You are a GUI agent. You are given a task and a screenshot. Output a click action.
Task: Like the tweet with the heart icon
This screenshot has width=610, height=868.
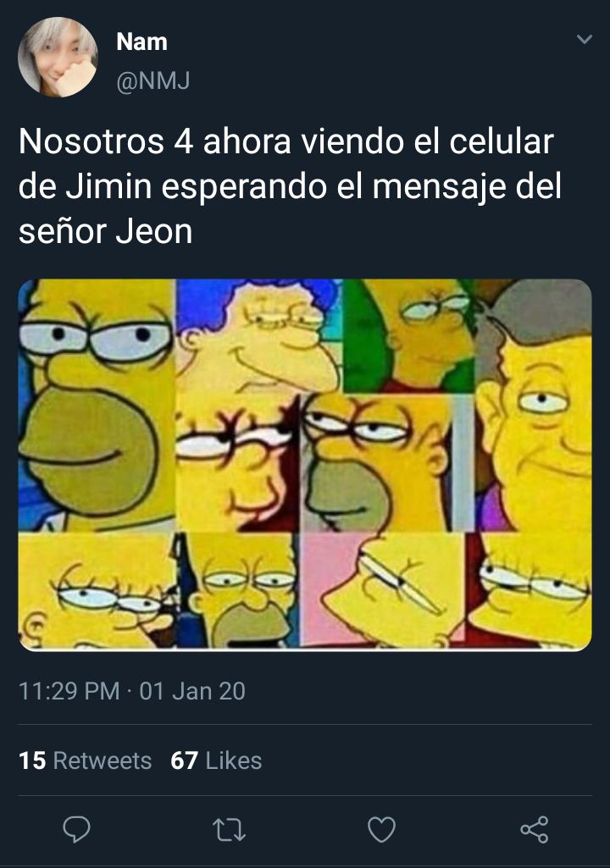(382, 829)
